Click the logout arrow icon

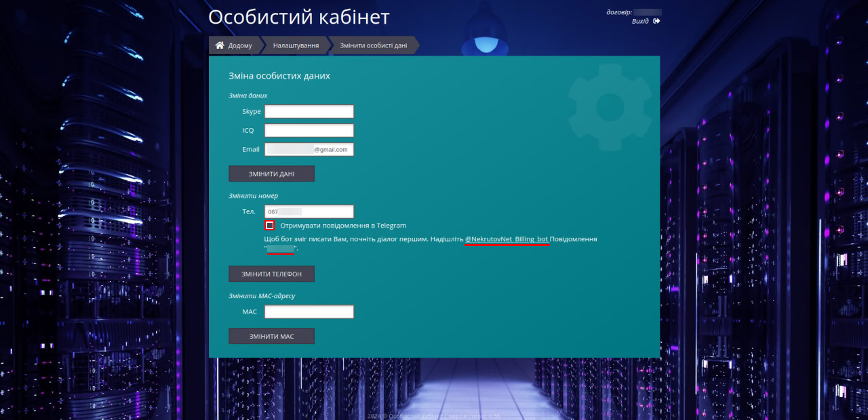[656, 21]
